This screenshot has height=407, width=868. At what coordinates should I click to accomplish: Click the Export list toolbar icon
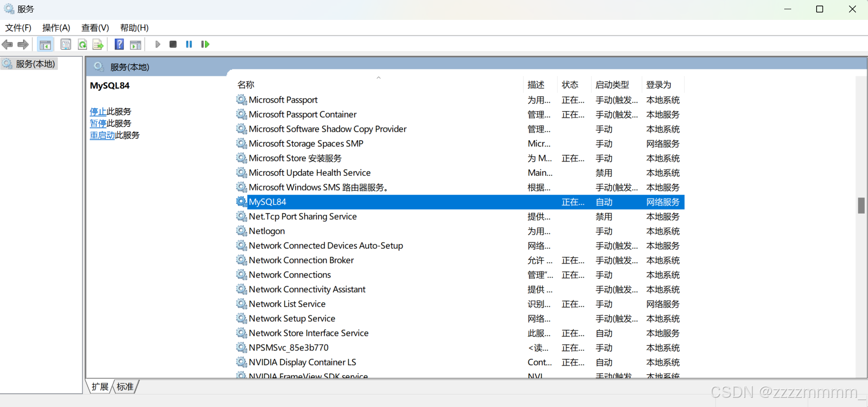[x=98, y=44]
